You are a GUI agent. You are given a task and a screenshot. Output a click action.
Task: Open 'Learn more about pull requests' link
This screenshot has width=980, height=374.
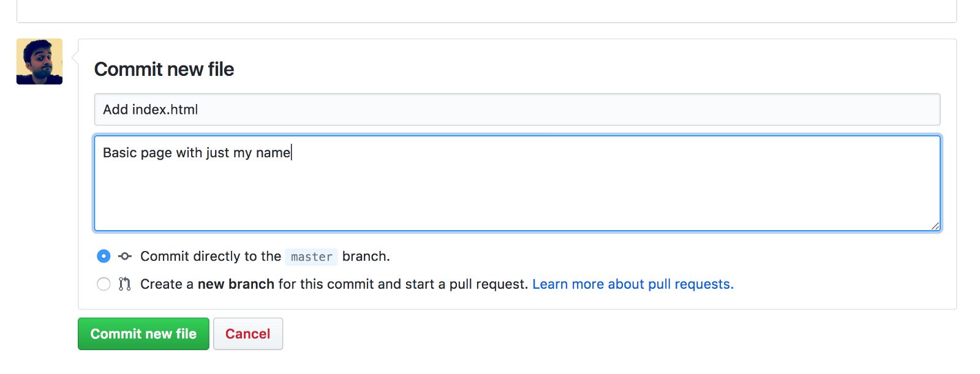pyautogui.click(x=633, y=284)
